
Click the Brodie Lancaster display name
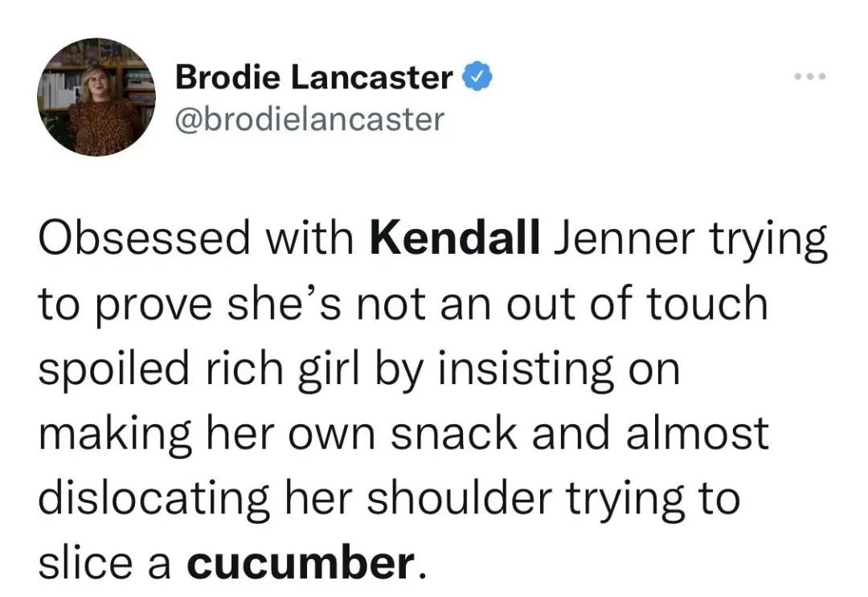pyautogui.click(x=313, y=77)
